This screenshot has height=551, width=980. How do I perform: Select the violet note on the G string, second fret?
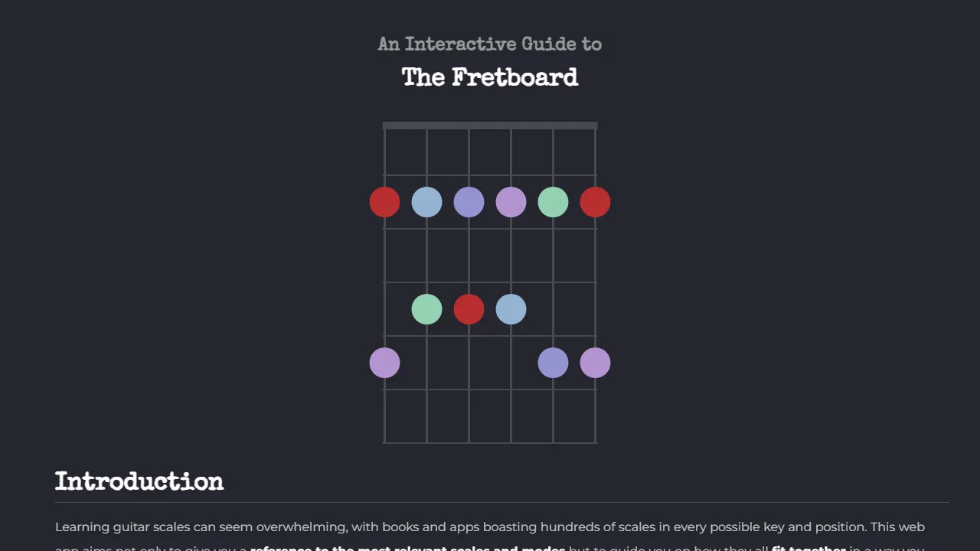[x=511, y=202]
